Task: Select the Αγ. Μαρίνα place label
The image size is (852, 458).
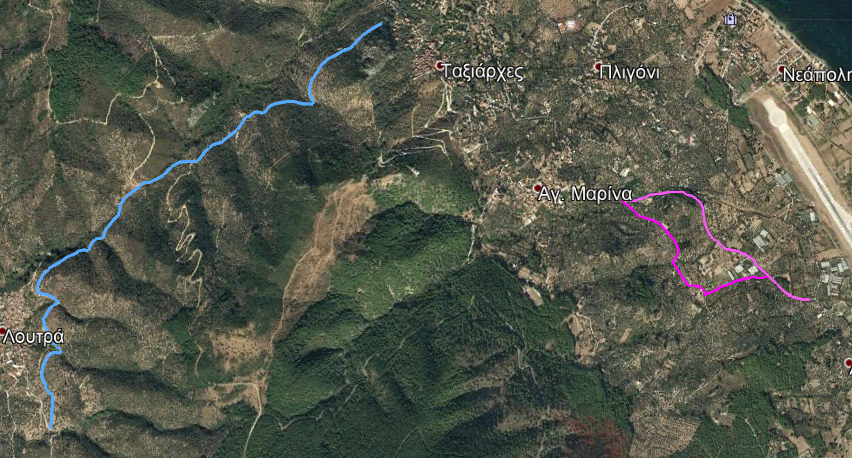Action: pos(585,195)
